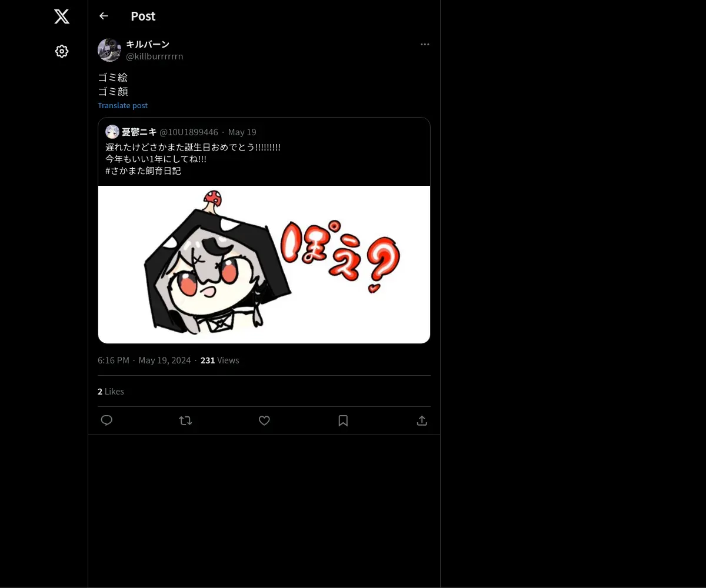Image resolution: width=706 pixels, height=588 pixels.
Task: Open the 6:16 PM May 19, 2024 timestamp
Action: 144,360
